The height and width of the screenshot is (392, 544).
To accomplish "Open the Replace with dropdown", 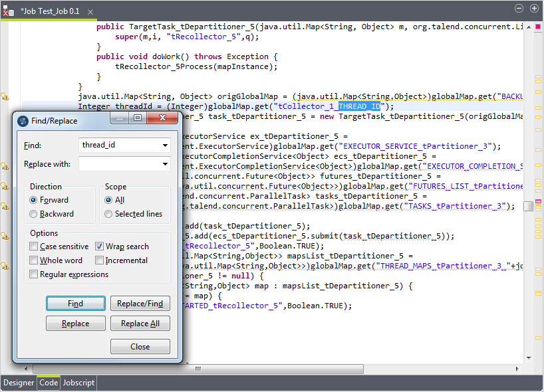I will 164,164.
